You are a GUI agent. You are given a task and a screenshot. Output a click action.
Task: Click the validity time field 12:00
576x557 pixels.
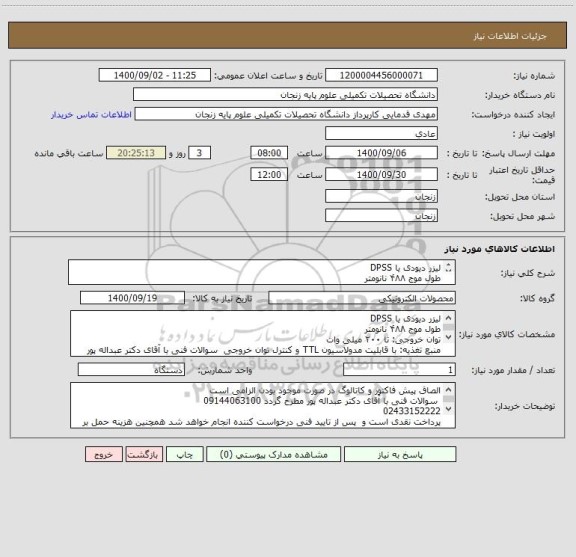[x=269, y=175]
